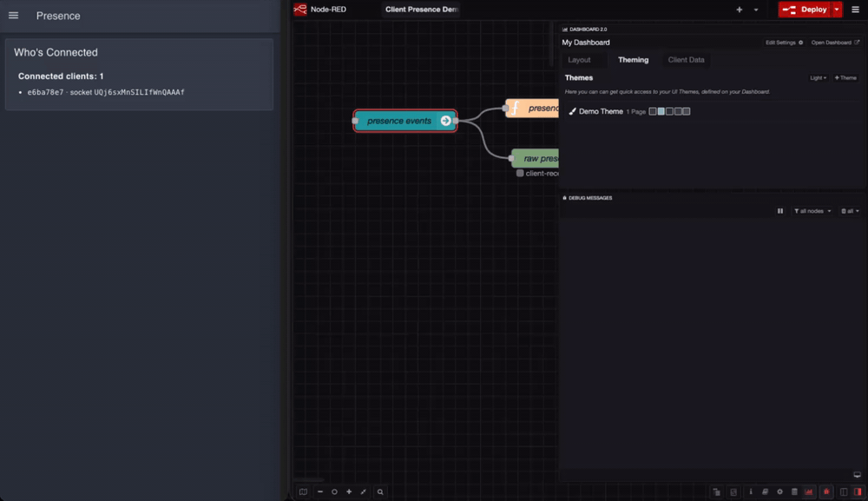Click the output port of presence events node
The image size is (868, 501).
pos(456,121)
